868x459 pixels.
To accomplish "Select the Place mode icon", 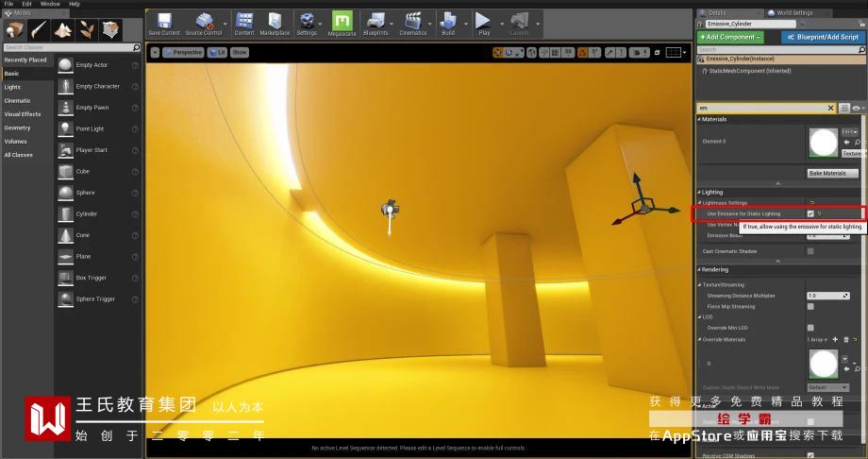I will [14, 29].
